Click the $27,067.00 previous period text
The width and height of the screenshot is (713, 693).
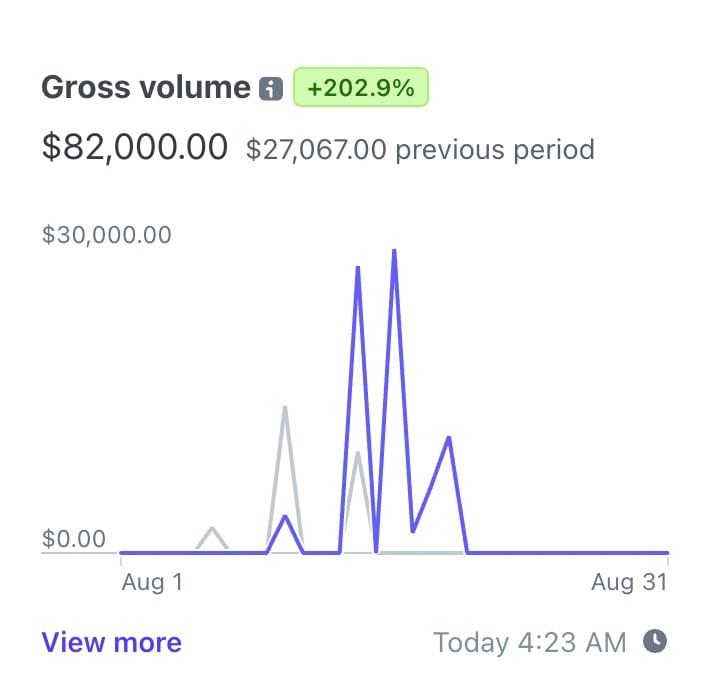(420, 150)
